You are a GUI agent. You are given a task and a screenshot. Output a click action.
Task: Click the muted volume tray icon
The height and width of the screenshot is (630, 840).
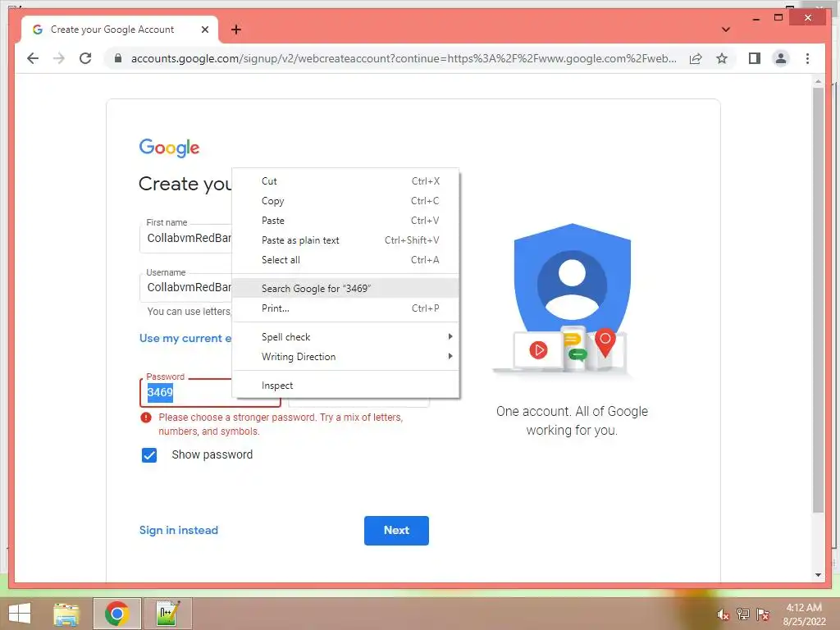723,614
